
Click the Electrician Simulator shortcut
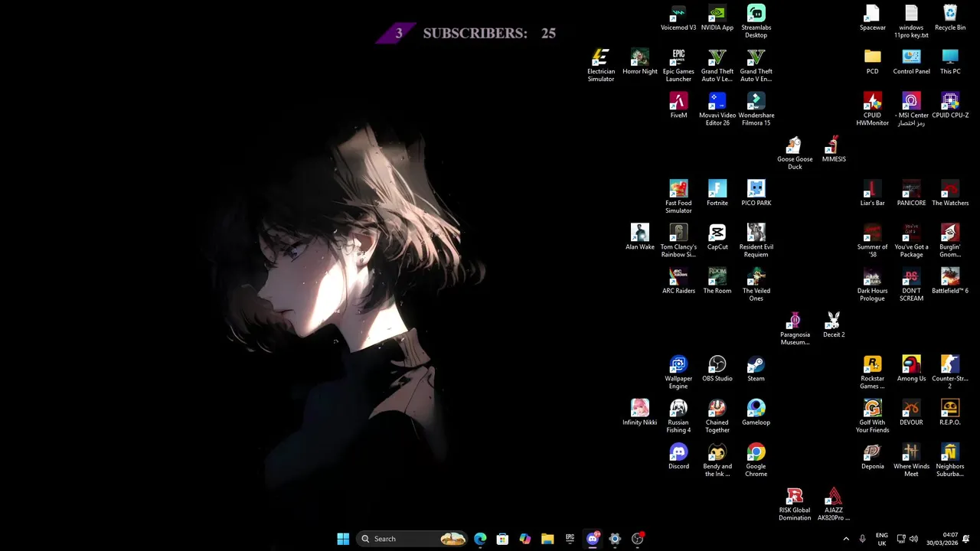click(601, 66)
